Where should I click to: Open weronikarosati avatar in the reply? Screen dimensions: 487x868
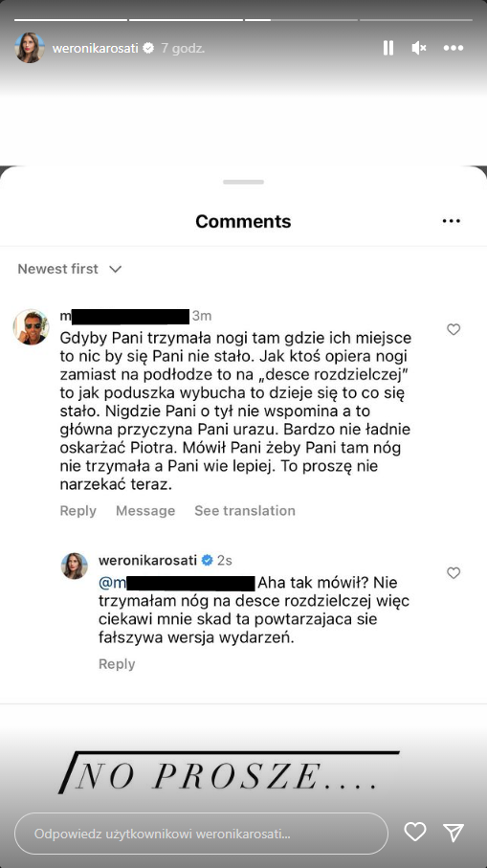click(x=75, y=566)
